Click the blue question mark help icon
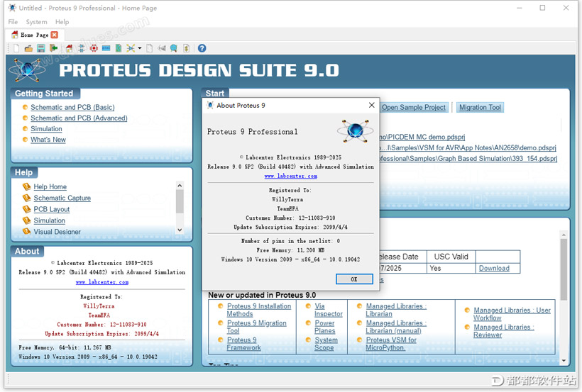Screen dimensions: 582x392 coord(202,48)
